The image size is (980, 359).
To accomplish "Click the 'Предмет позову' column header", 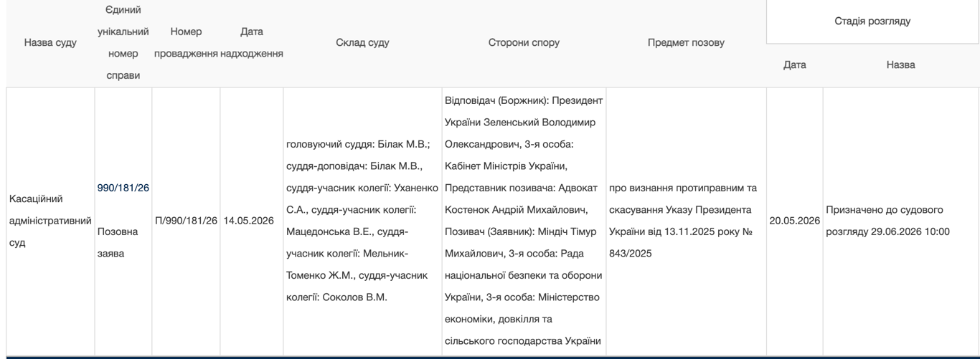I will (x=686, y=43).
